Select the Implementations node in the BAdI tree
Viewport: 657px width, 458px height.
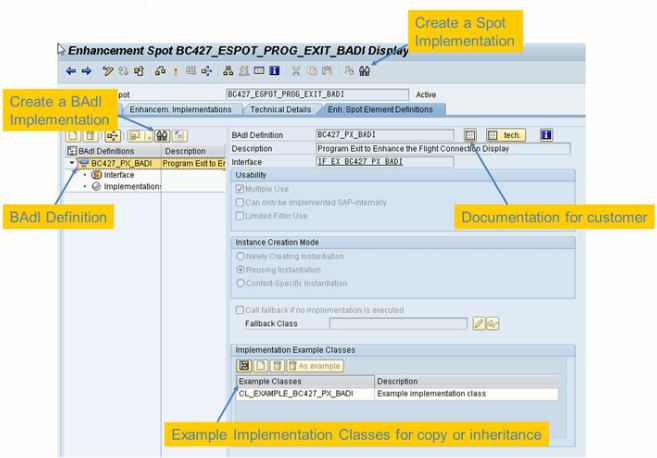(x=130, y=187)
